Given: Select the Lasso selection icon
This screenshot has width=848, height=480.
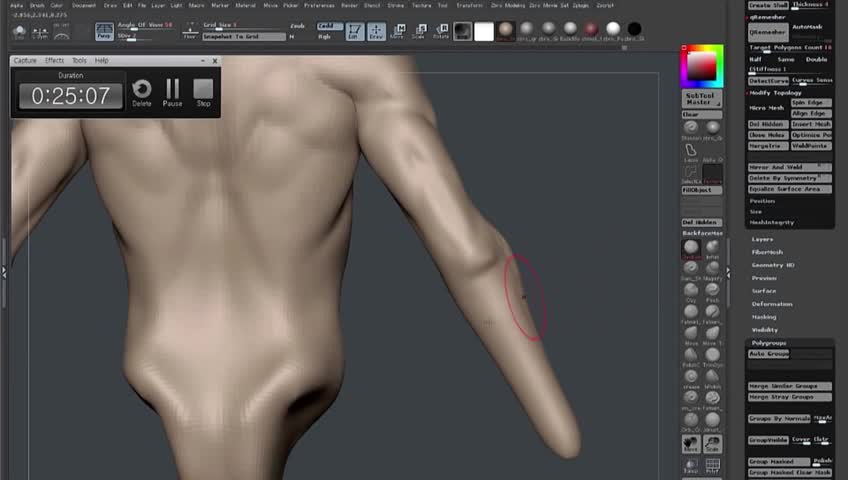Looking at the screenshot, I should click(691, 152).
